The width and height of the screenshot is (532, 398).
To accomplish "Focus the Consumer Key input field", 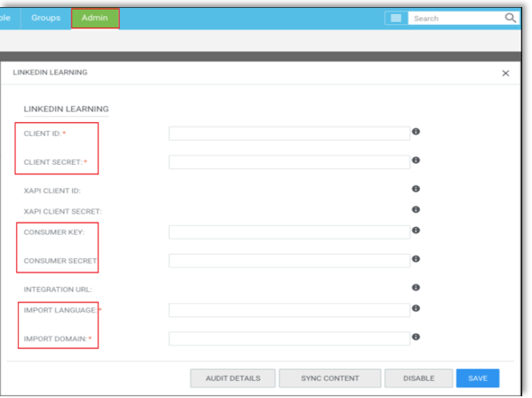I will (x=289, y=232).
